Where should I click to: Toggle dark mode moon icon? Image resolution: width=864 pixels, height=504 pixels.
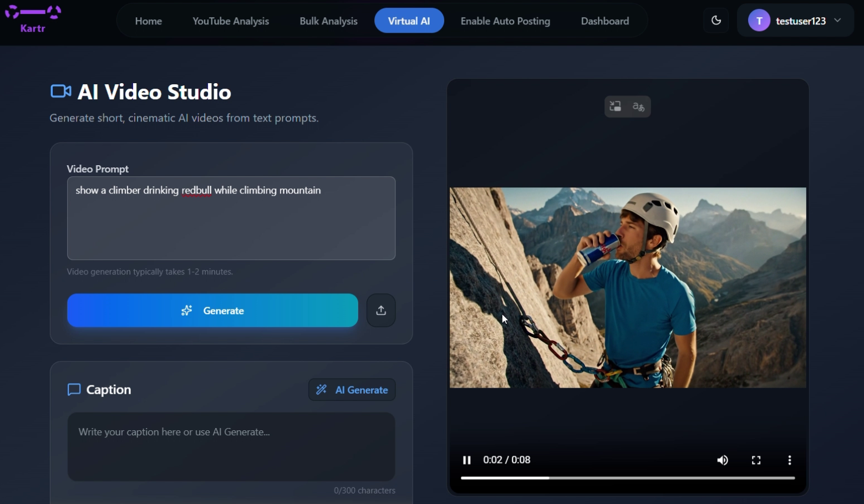coord(716,21)
